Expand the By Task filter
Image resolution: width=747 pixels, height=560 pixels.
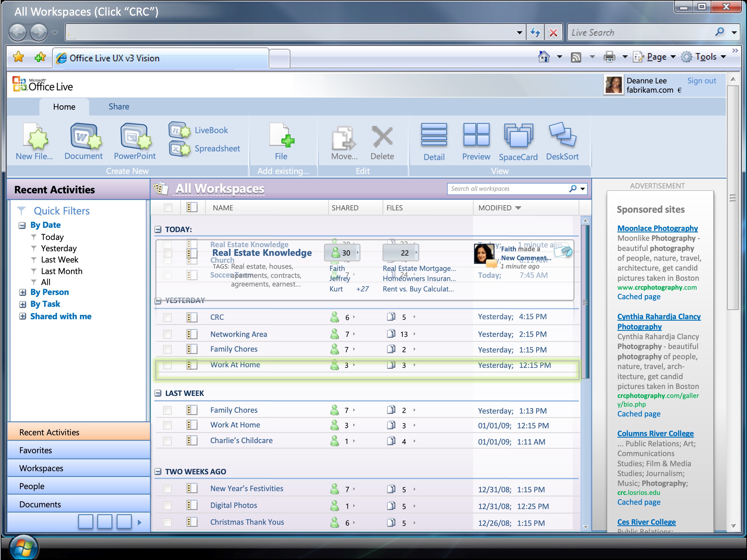tap(22, 304)
